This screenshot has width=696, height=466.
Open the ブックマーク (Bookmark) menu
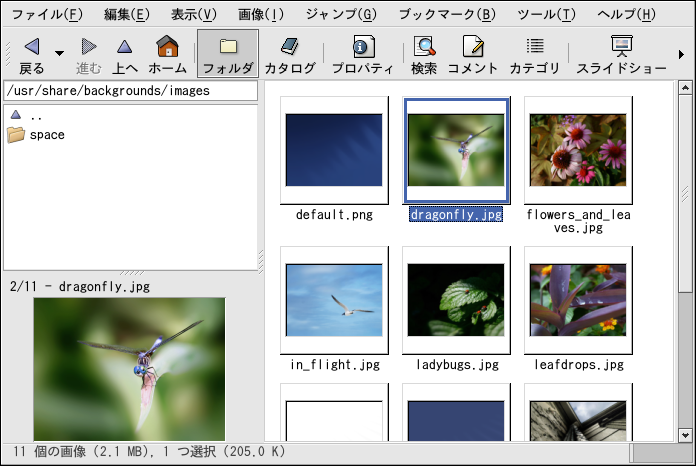(446, 14)
